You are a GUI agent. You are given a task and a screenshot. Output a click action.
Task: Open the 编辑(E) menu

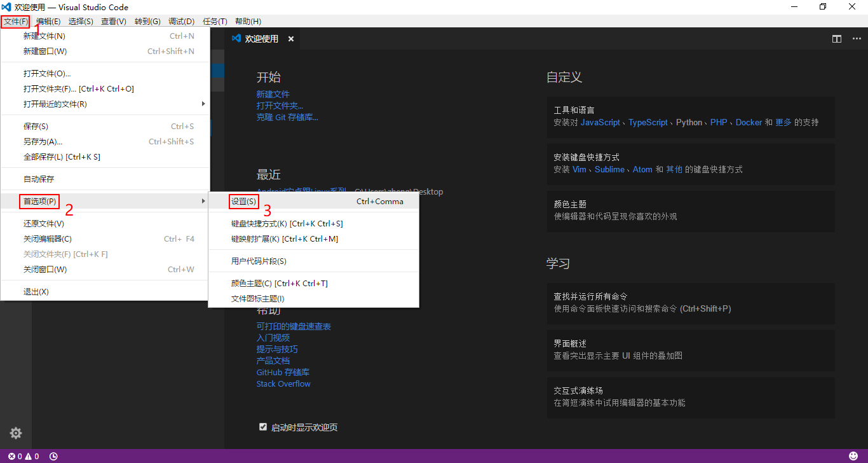click(x=48, y=22)
